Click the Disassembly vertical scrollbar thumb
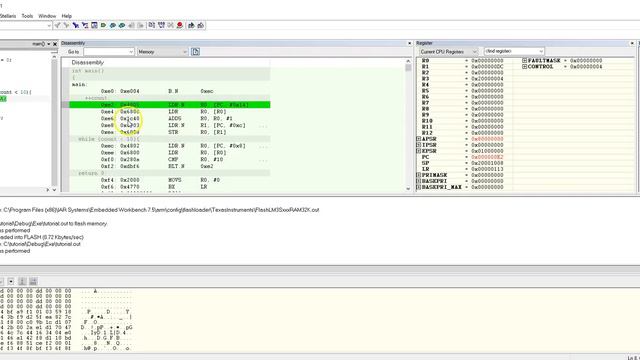The height and width of the screenshot is (360, 640). click(408, 68)
